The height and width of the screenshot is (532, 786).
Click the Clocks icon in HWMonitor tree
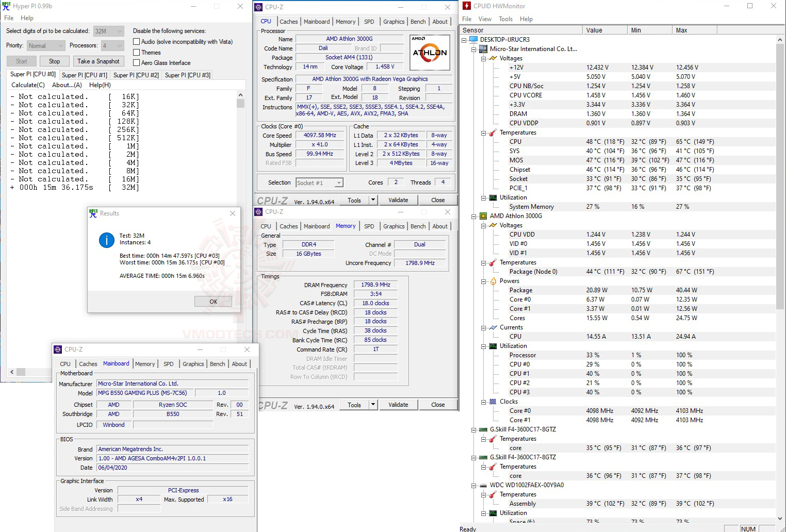[493, 402]
